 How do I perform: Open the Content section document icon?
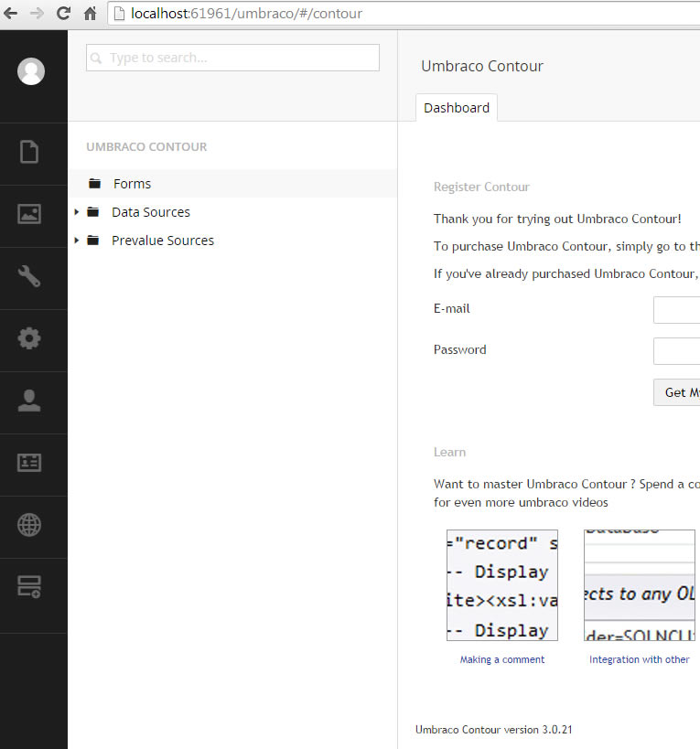coord(29,152)
